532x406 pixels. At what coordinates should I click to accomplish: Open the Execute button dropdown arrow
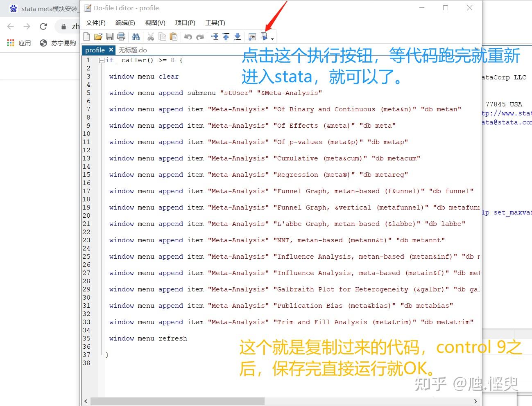coord(272,38)
